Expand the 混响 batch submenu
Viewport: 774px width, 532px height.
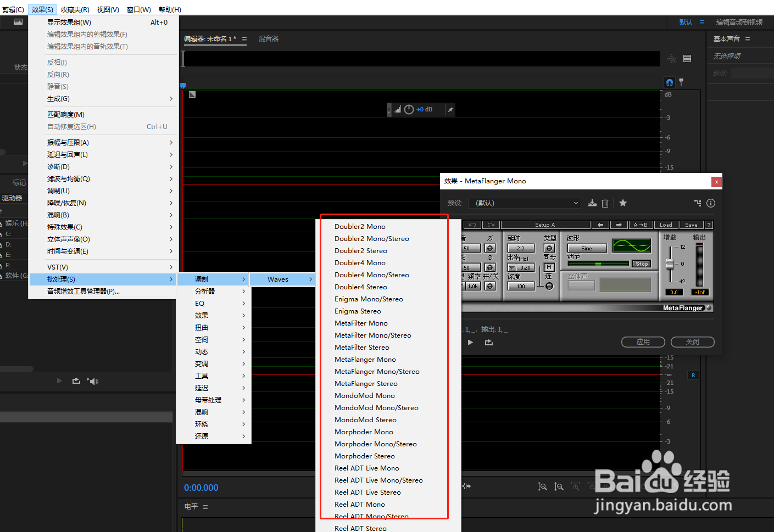(214, 412)
